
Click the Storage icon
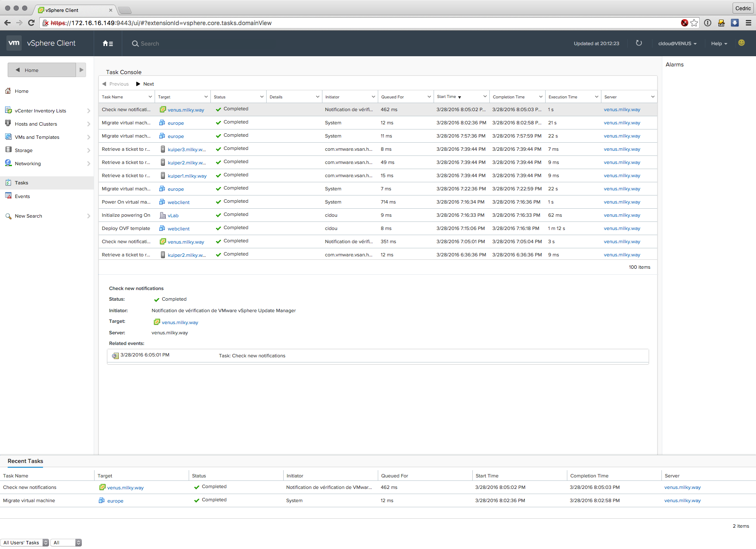click(x=8, y=150)
